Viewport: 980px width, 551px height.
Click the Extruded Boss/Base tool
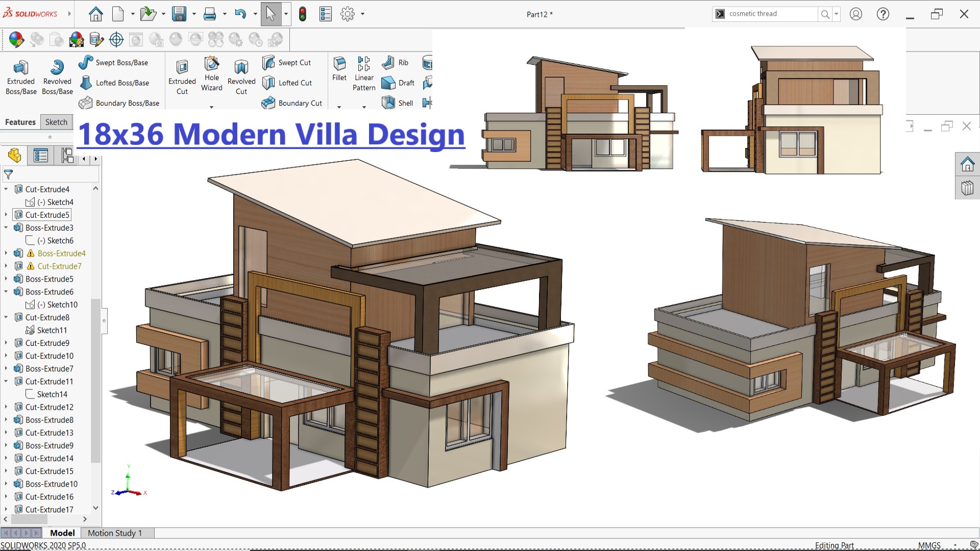coord(21,77)
